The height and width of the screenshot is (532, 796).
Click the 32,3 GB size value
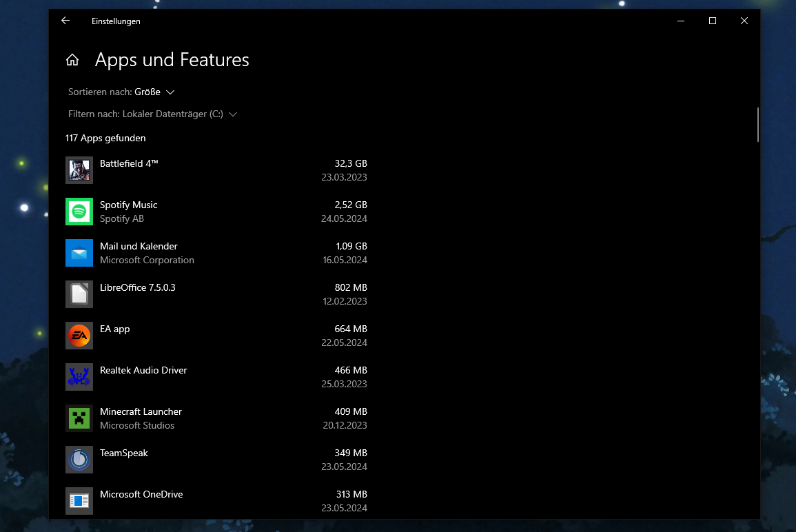351,163
